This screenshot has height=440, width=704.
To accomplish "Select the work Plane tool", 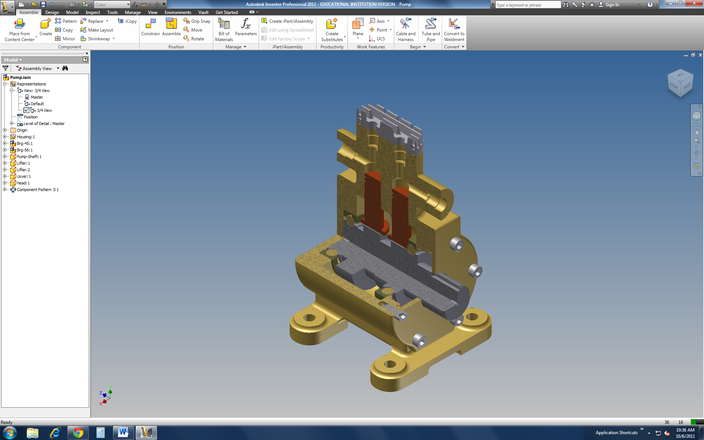I will click(x=358, y=27).
